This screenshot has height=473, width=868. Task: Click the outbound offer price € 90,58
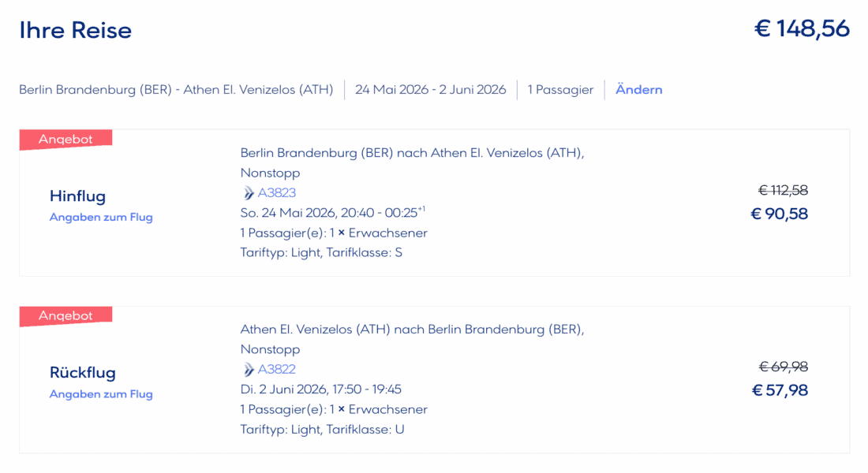779,214
